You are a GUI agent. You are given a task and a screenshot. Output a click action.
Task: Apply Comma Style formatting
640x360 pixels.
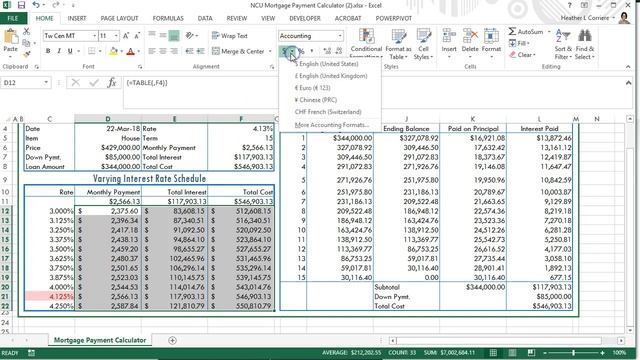point(312,51)
